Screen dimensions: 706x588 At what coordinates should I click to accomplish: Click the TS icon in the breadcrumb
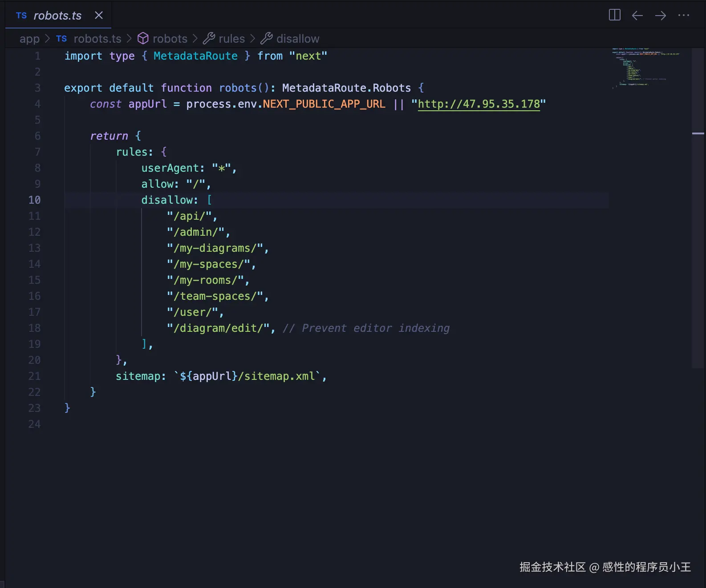(x=61, y=39)
